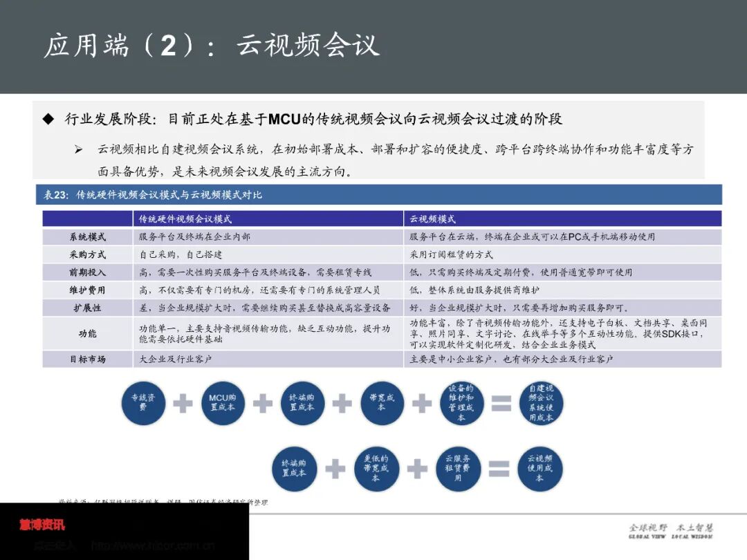Select the heading 行业发展阶段 bullet line

[313, 119]
